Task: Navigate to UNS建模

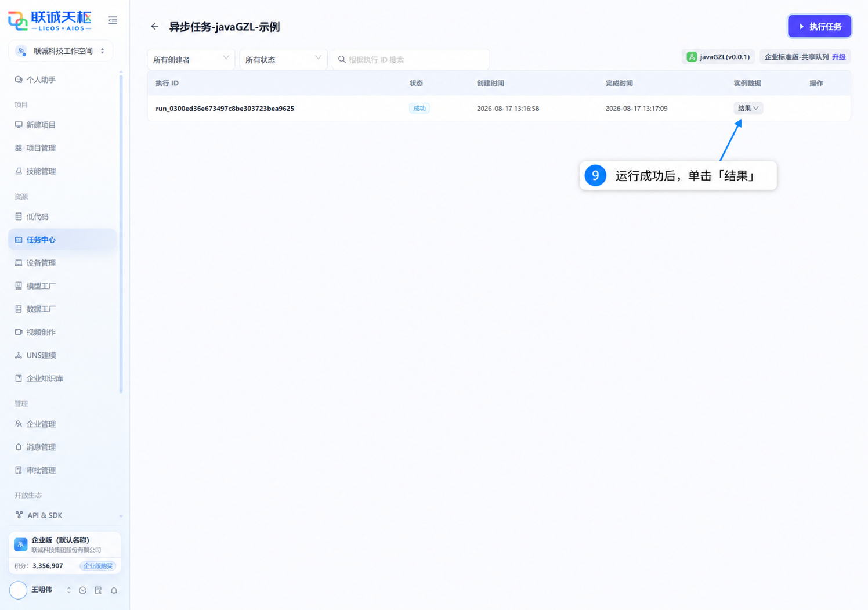Action: point(62,355)
